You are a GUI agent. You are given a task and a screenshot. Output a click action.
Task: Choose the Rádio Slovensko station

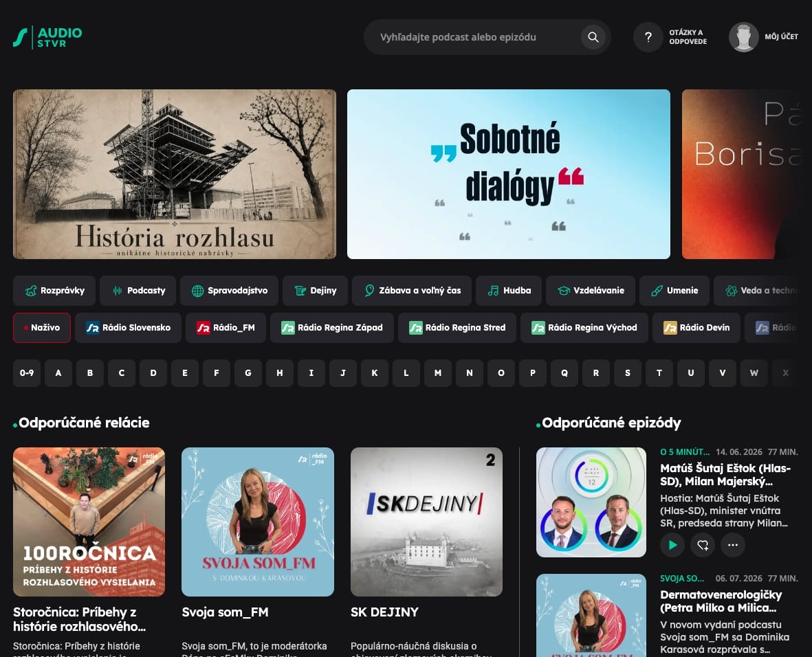pyautogui.click(x=129, y=328)
